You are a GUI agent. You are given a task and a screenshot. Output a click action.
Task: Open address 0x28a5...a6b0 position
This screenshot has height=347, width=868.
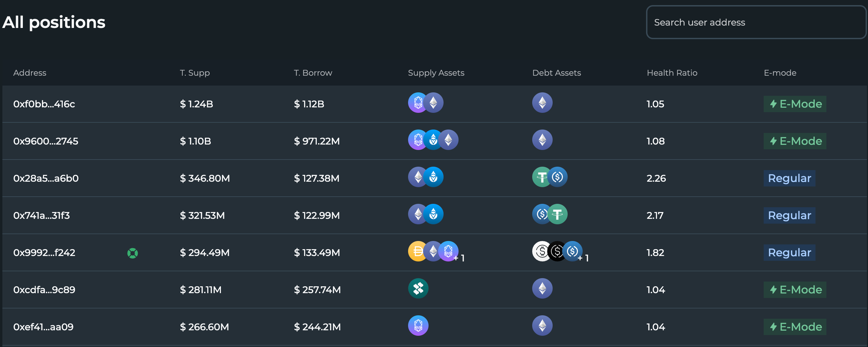point(46,178)
